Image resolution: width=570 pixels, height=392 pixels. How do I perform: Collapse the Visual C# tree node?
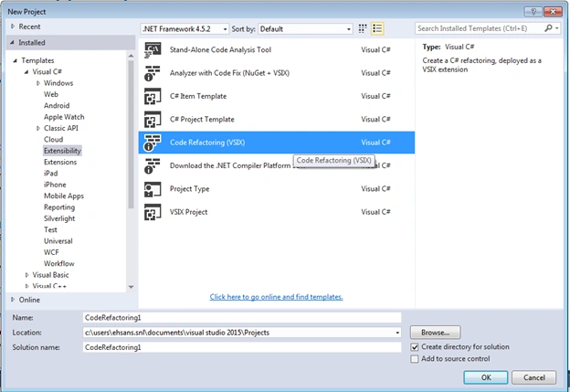point(26,71)
